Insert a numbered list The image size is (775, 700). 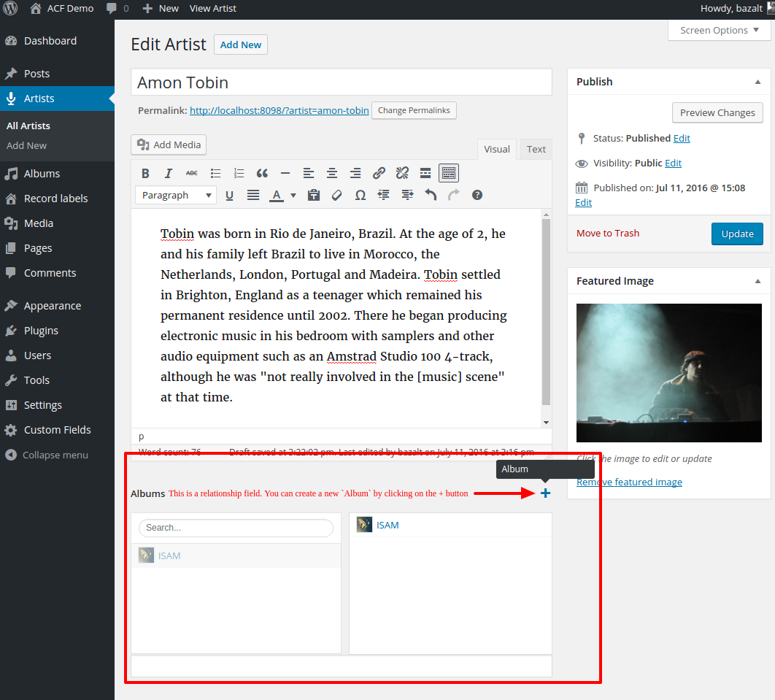(x=239, y=174)
